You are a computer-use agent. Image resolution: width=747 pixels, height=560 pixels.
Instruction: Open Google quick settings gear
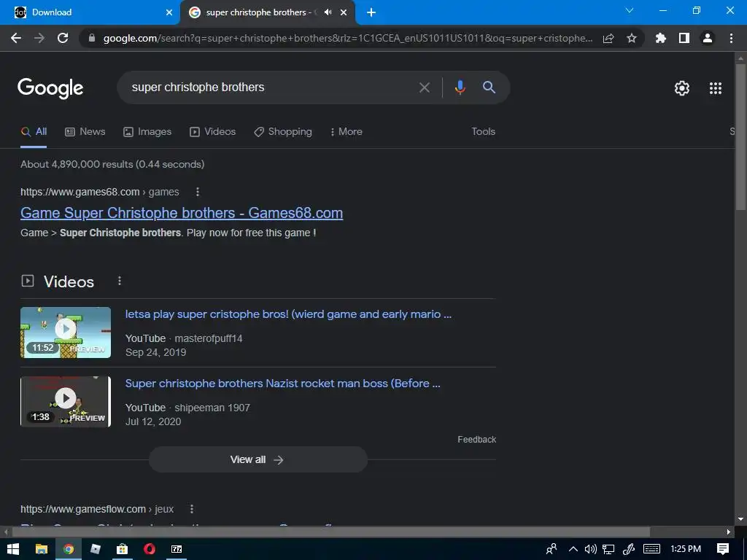682,88
